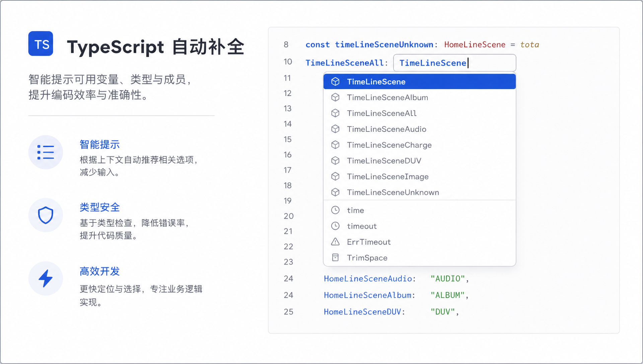
Task: Click HomeLineSceneDUV property key
Action: 362,312
